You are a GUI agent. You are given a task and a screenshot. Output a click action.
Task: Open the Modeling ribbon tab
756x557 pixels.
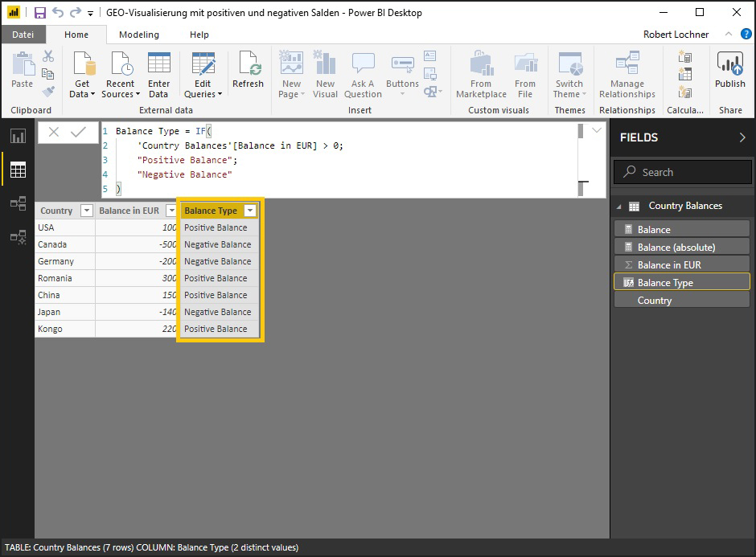click(x=139, y=35)
